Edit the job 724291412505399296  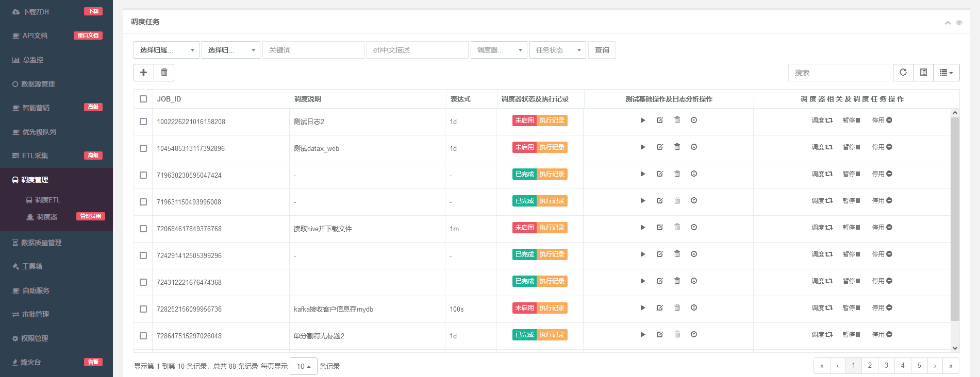click(x=660, y=254)
